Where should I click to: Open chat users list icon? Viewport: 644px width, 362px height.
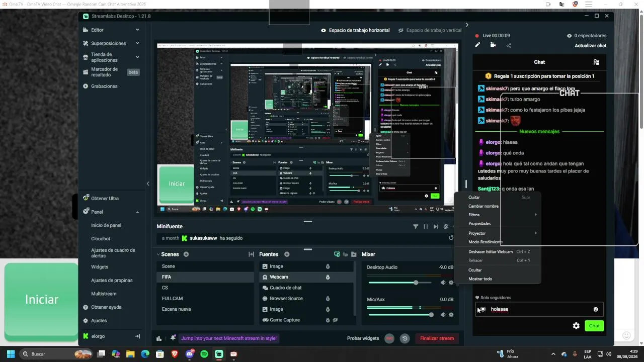(x=596, y=62)
